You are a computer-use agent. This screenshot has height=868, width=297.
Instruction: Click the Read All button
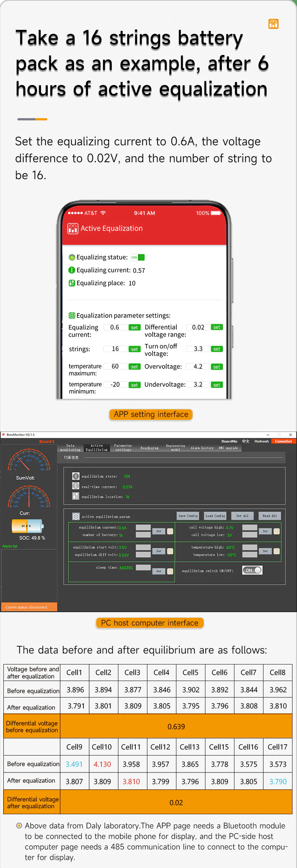[270, 515]
